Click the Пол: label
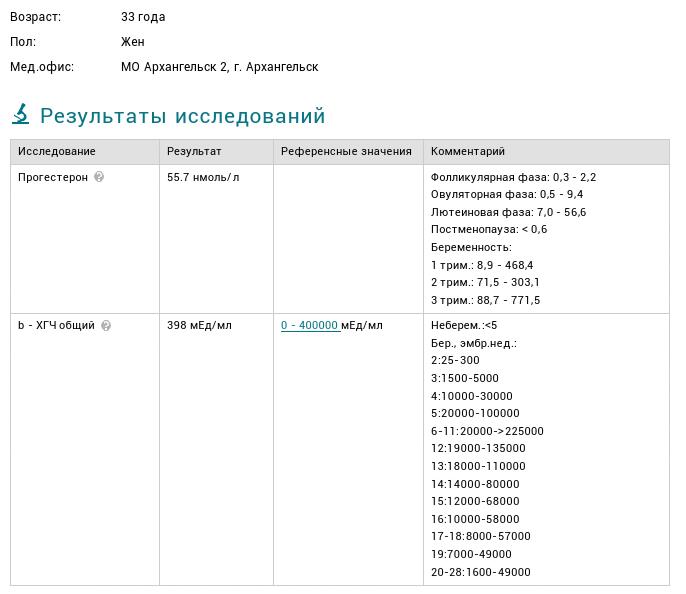The width and height of the screenshot is (686, 594). 23,42
